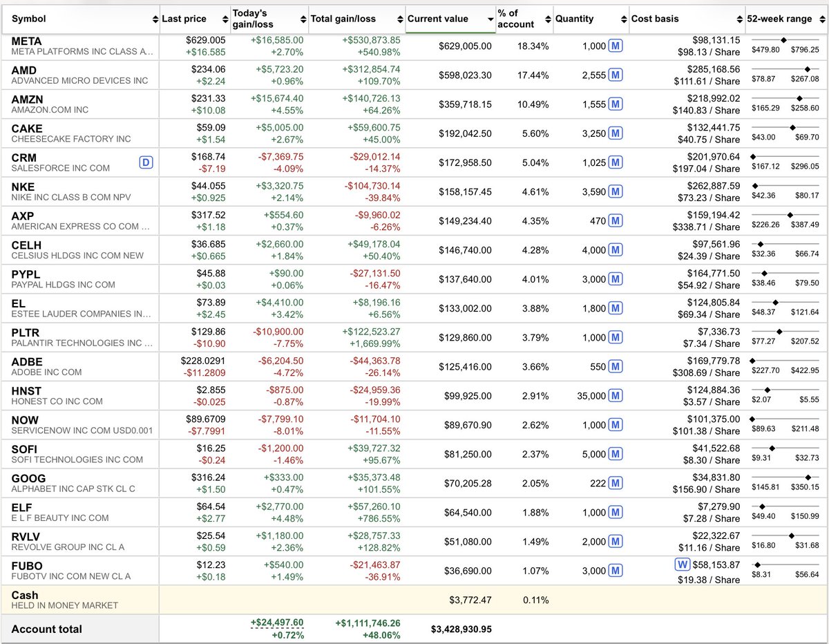Click the M margin badge in FUBO row
Viewport: 829px width, 644px height.
click(x=616, y=571)
